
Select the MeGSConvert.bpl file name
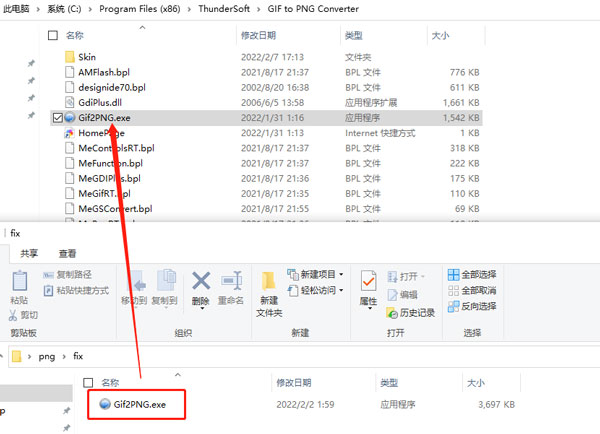point(115,209)
